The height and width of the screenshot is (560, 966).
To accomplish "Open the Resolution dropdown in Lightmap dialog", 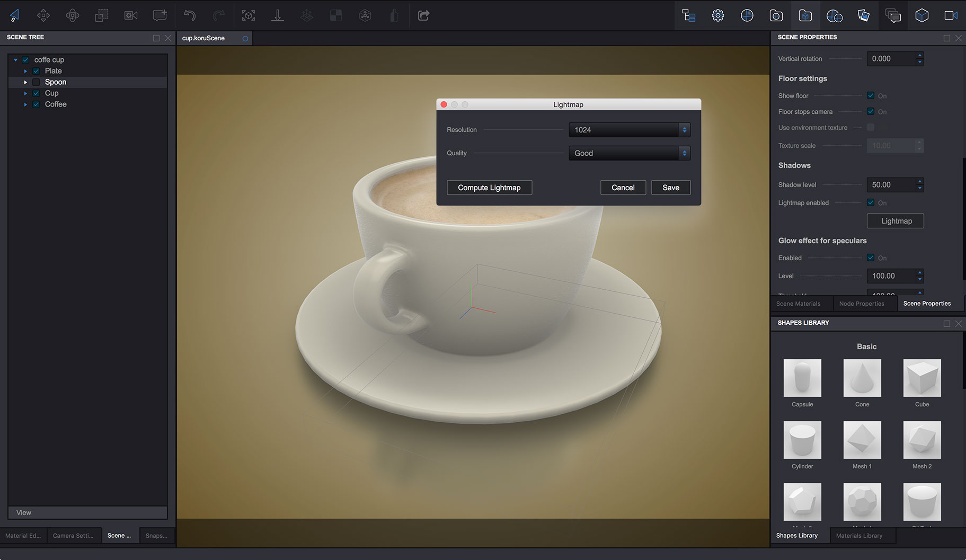I will pyautogui.click(x=629, y=129).
